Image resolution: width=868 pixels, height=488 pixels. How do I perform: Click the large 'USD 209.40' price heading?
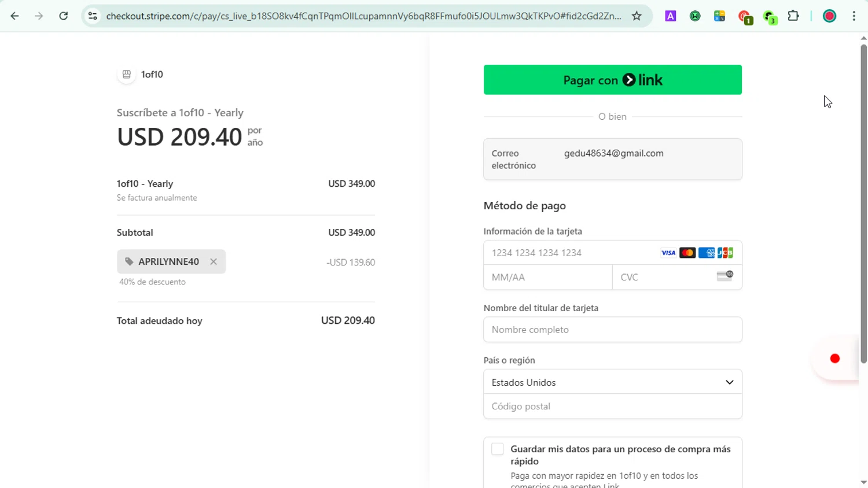tap(179, 137)
